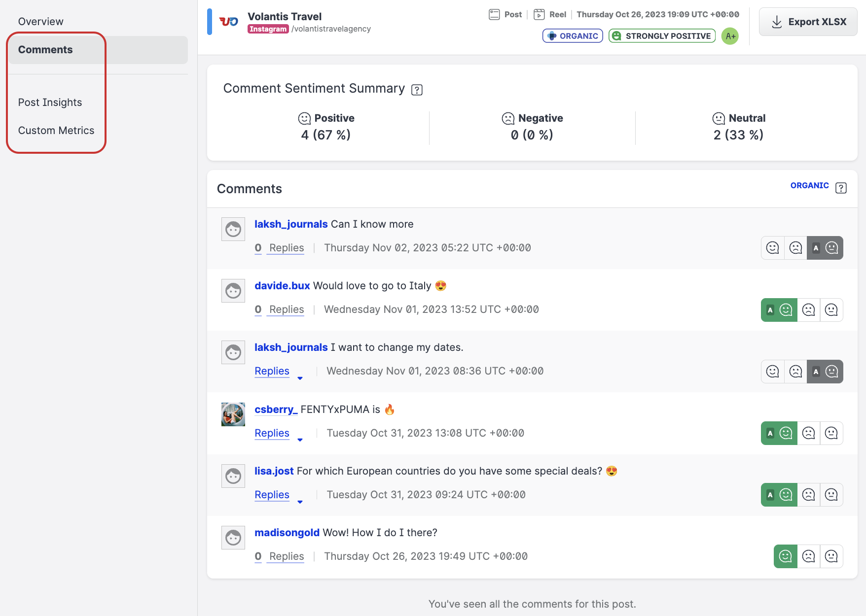The height and width of the screenshot is (616, 866).
Task: Click the A+ grade badge
Action: coord(730,36)
